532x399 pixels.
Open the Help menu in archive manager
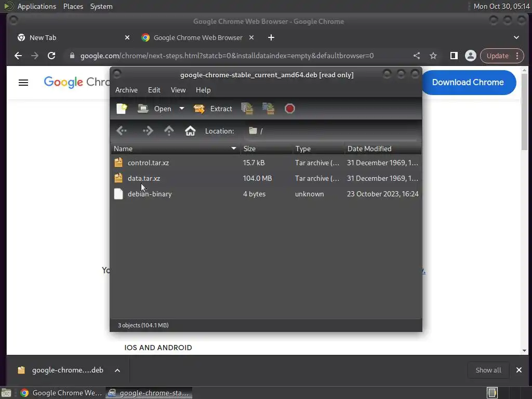tap(203, 90)
